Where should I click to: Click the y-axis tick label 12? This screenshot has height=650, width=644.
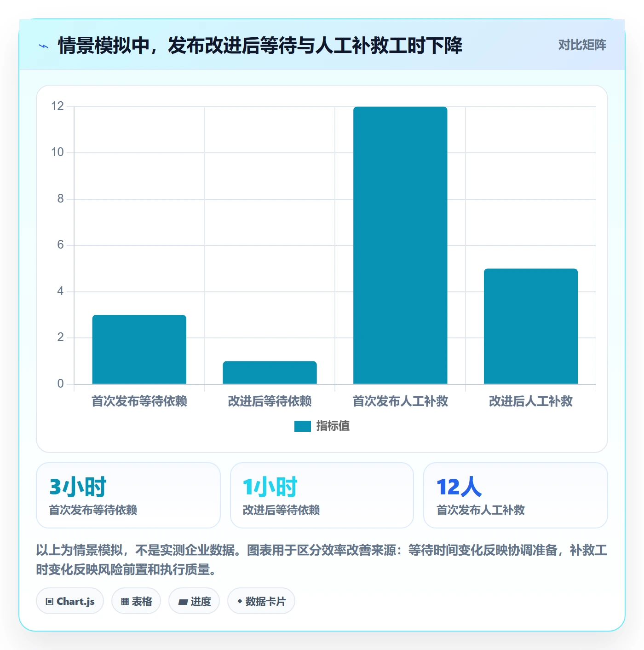(57, 106)
